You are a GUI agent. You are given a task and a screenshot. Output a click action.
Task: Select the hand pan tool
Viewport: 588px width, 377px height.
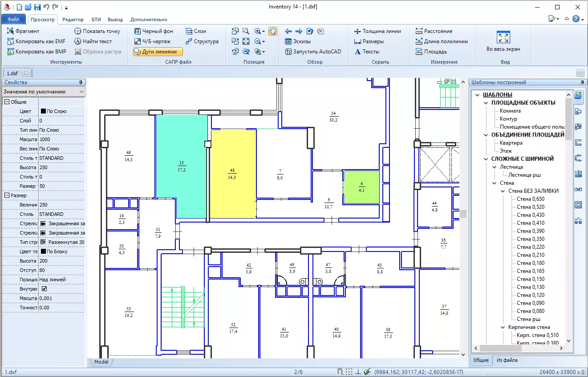point(272,31)
